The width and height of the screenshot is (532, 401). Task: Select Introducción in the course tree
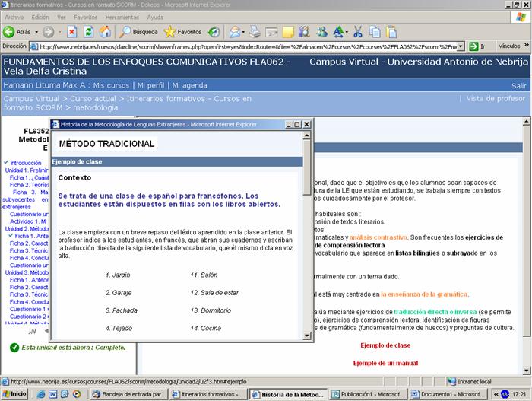26,163
